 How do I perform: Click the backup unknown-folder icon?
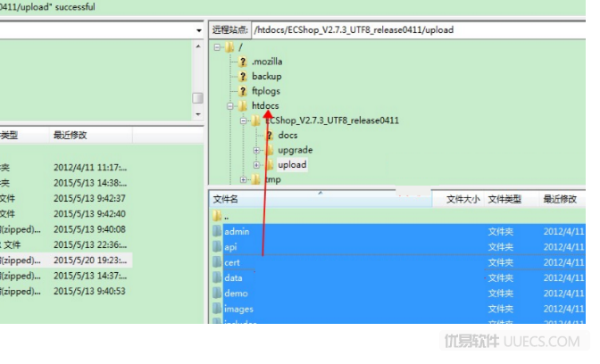(x=243, y=77)
